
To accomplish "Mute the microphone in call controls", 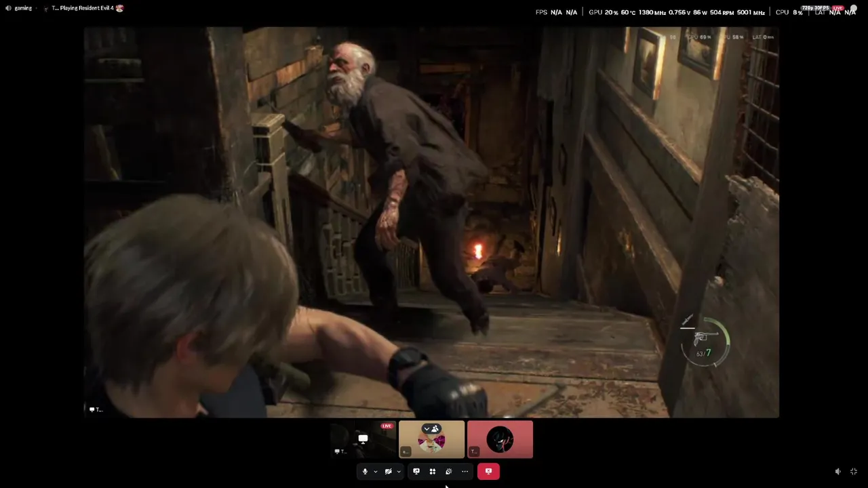I will point(365,472).
